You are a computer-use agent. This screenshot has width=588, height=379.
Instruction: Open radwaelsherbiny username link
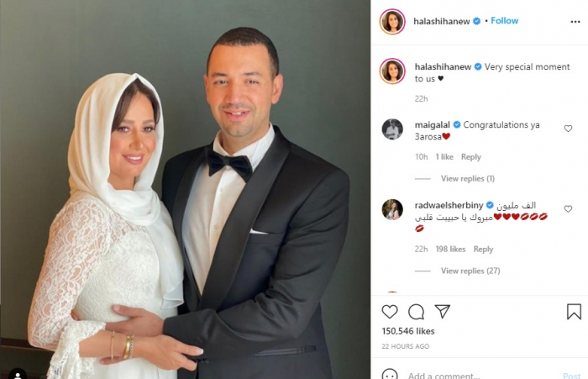(x=449, y=205)
